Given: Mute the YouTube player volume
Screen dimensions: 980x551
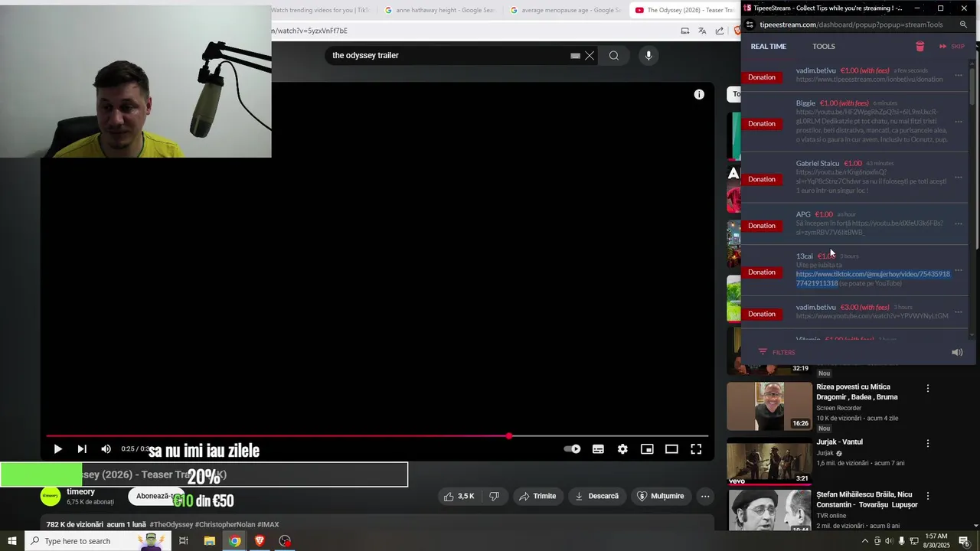Looking at the screenshot, I should coord(106,449).
